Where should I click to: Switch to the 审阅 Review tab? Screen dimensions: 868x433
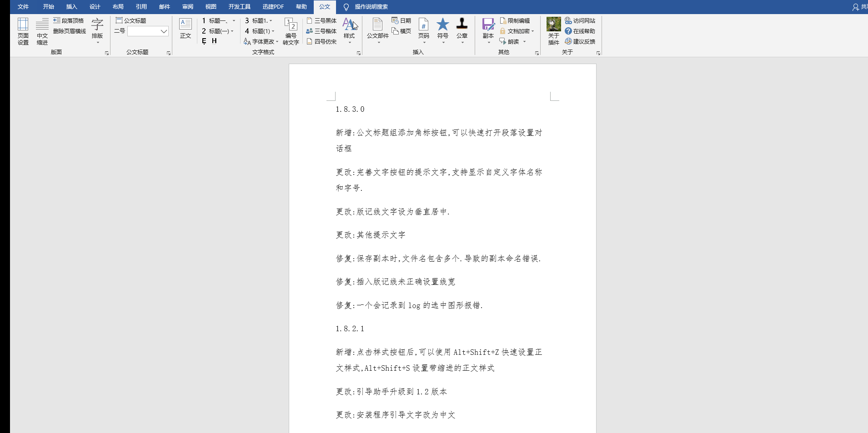tap(188, 7)
